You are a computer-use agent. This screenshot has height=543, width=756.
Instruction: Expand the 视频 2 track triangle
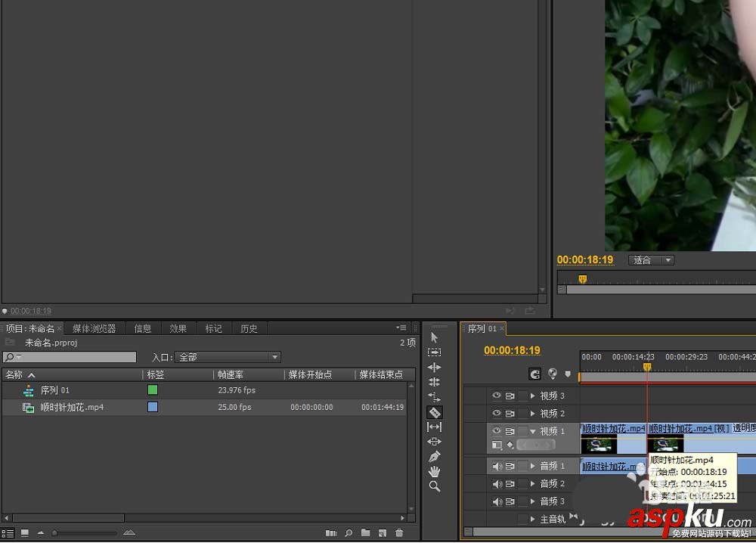point(533,414)
